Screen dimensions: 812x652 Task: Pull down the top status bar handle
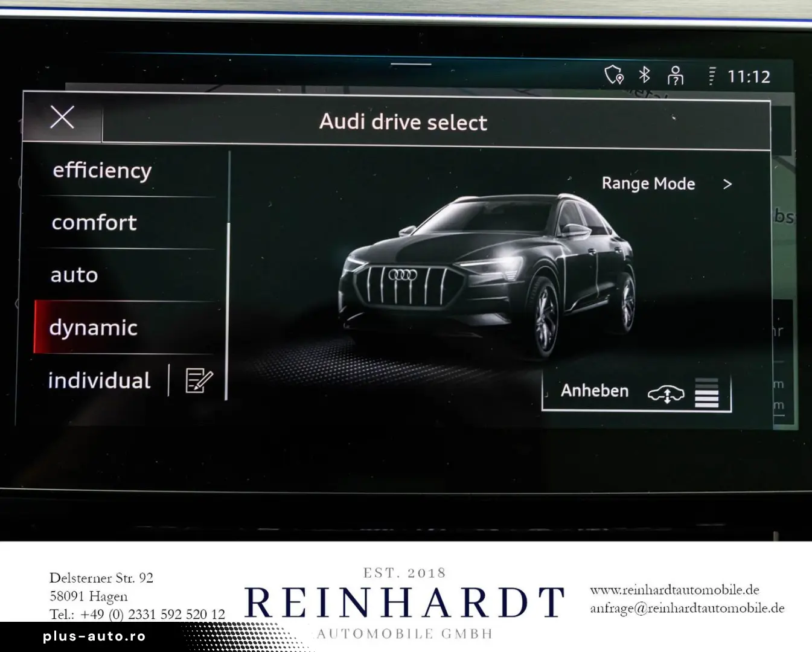[x=411, y=63]
